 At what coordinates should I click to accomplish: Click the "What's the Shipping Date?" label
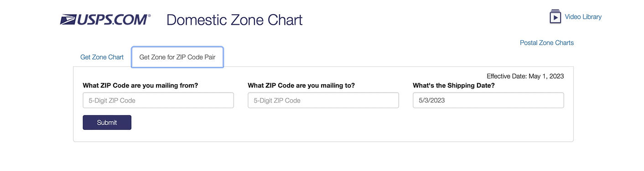point(454,85)
